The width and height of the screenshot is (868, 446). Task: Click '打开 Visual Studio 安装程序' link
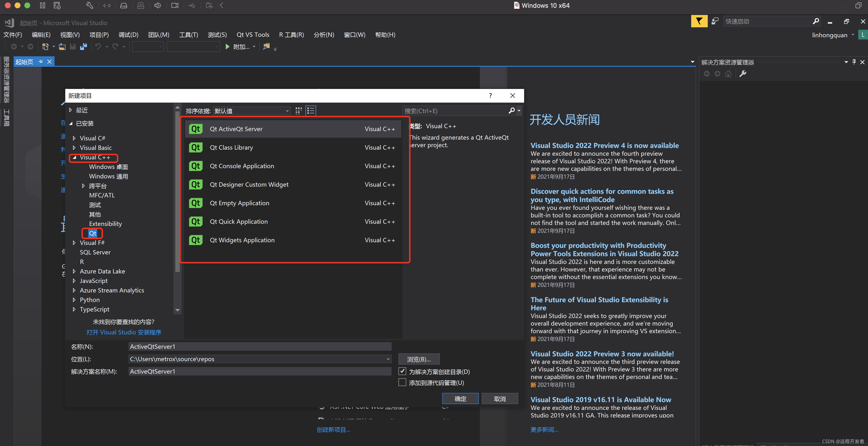(x=124, y=332)
